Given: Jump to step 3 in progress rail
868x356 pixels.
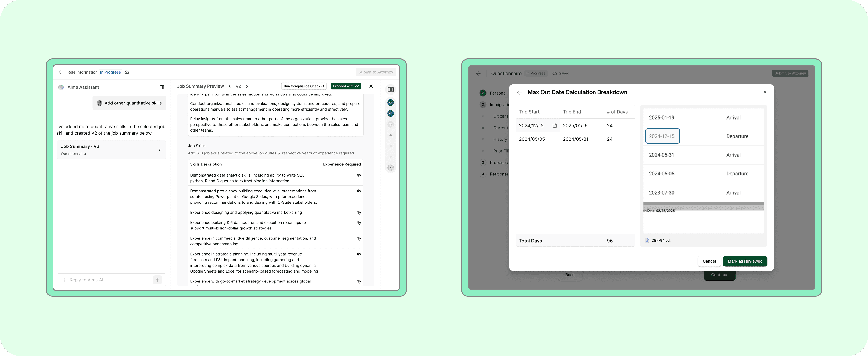Looking at the screenshot, I should click(x=391, y=124).
